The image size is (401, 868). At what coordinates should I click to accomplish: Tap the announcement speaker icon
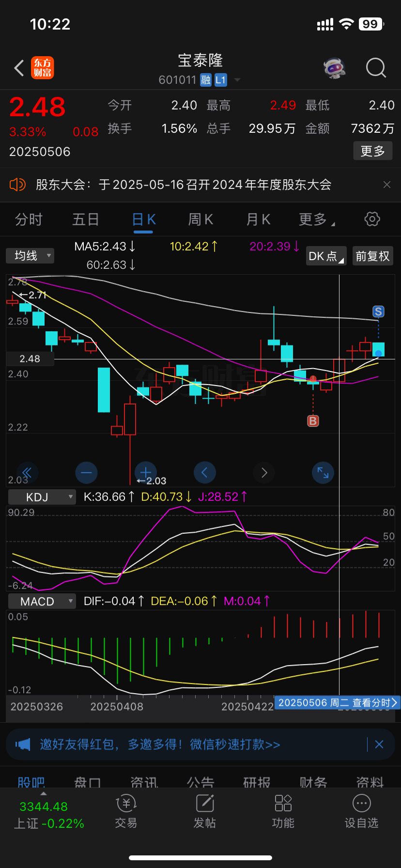point(17,185)
